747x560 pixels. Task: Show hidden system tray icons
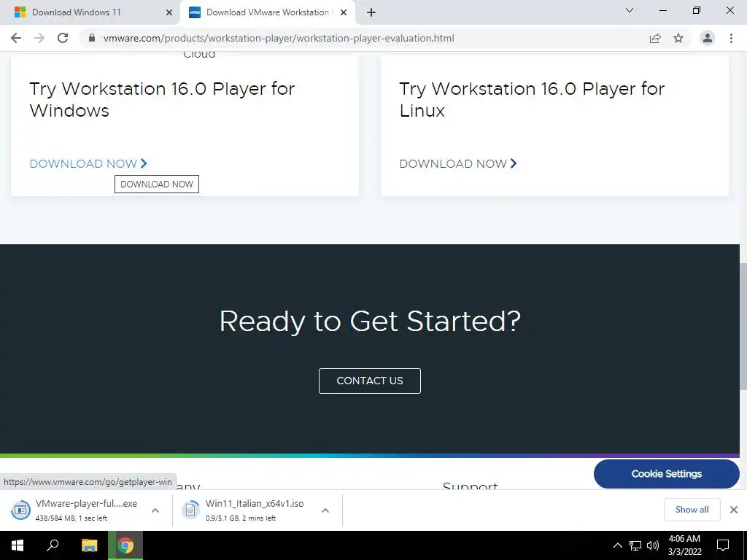point(617,545)
